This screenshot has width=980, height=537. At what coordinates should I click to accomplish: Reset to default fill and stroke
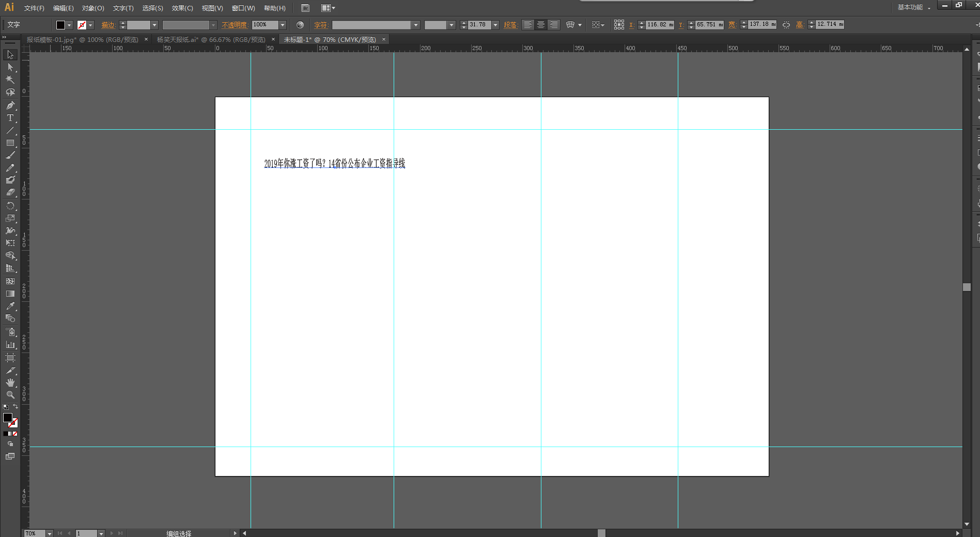(x=6, y=407)
